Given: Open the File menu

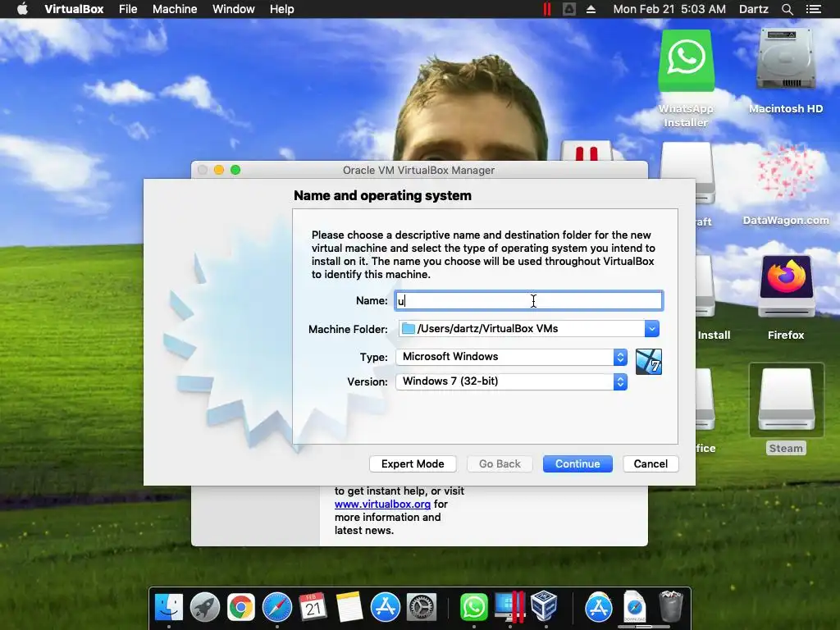Looking at the screenshot, I should coord(128,9).
